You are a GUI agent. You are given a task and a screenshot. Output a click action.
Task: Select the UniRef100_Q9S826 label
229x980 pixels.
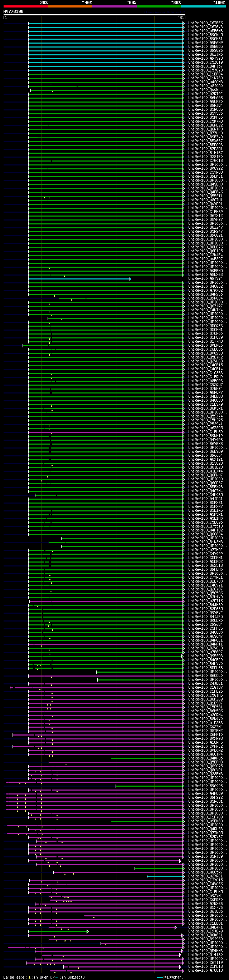(205, 51)
